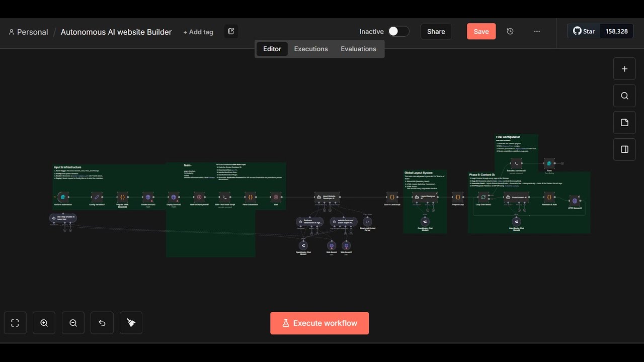
Task: Open the Deploy Service globe node
Action: [x=174, y=197]
